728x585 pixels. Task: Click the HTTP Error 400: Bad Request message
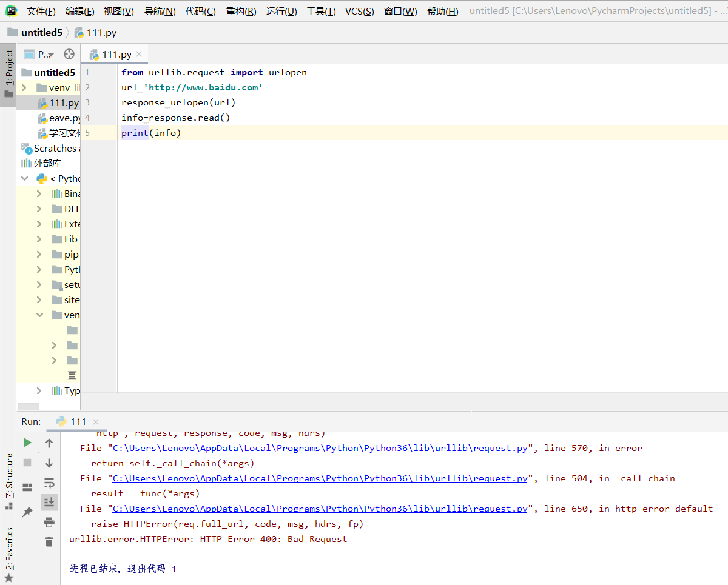pos(274,539)
